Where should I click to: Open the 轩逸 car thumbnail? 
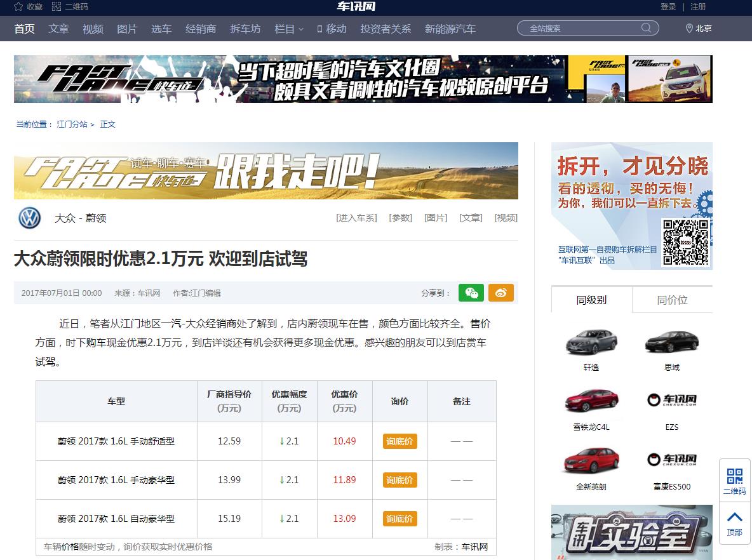[x=591, y=342]
